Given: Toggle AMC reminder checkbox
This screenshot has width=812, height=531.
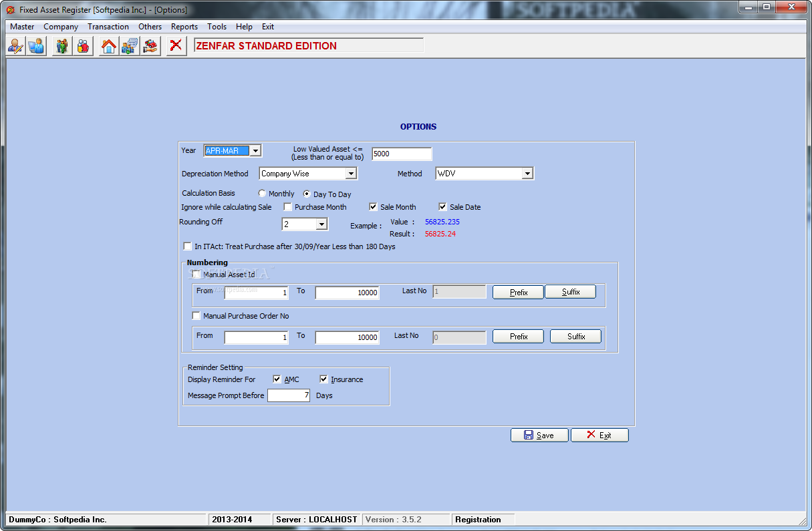Looking at the screenshot, I should point(277,379).
